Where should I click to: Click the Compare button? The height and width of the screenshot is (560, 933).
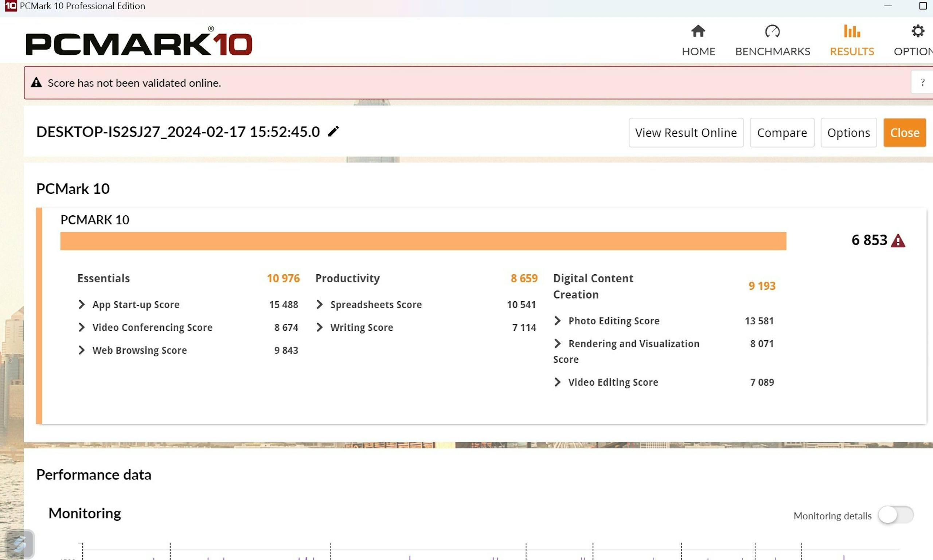click(782, 133)
